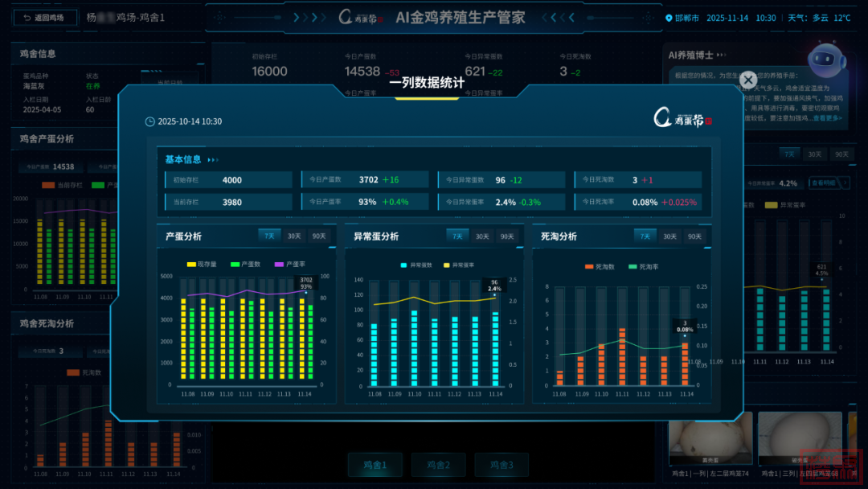Select 90天 range in 异常蛋分析 panel
This screenshot has width=868, height=489.
(x=506, y=236)
